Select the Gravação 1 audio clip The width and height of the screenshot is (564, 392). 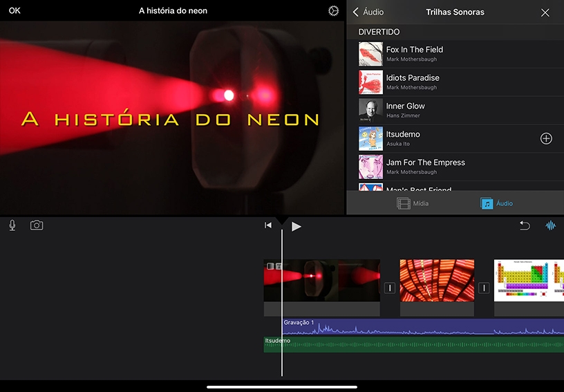tap(423, 327)
